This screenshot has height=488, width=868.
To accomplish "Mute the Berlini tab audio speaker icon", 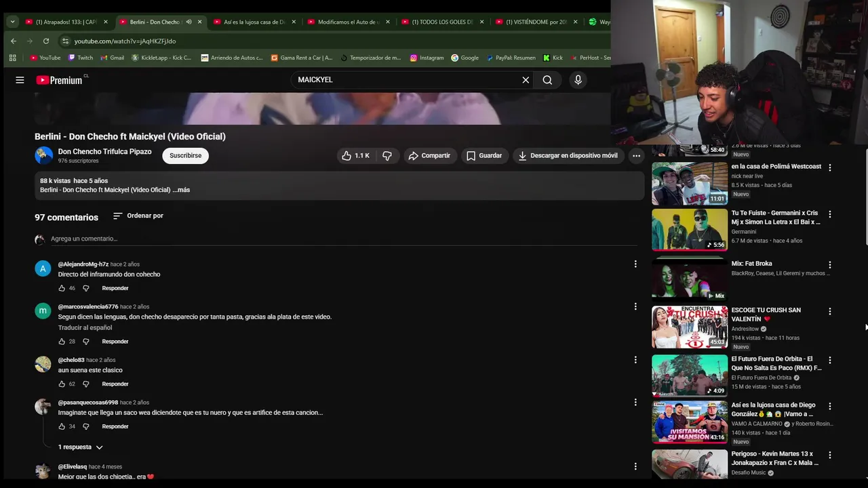I will (189, 22).
